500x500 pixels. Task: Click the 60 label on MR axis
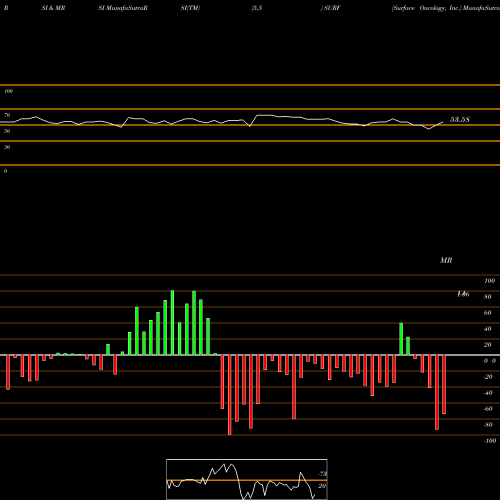click(488, 313)
